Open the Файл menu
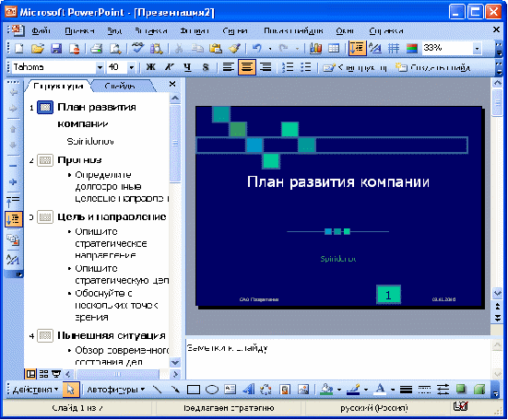The height and width of the screenshot is (420, 508). click(x=41, y=30)
